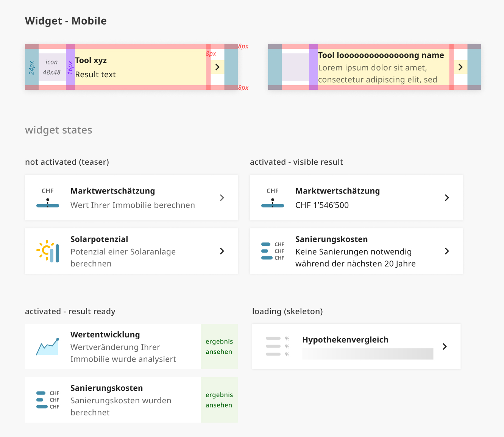The width and height of the screenshot is (504, 437).
Task: Click 'Wertveränderung Ihrer Immobilie wurde analysiert' text
Action: point(123,353)
